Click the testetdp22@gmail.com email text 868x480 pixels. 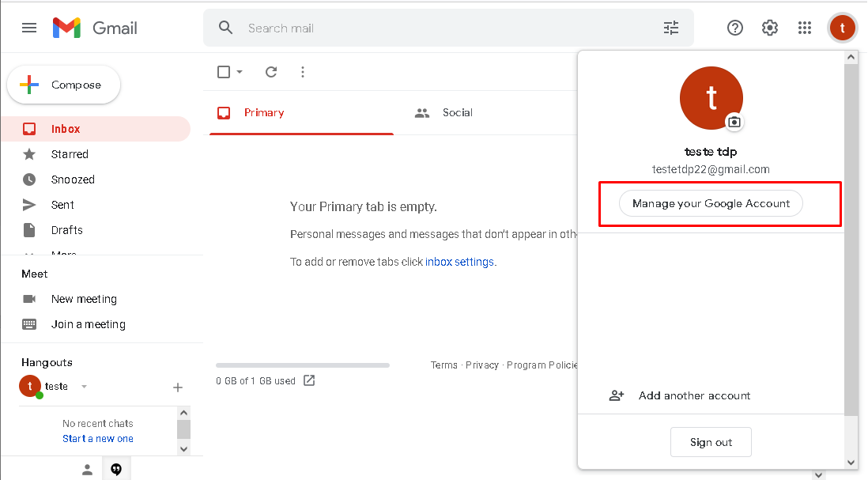point(711,169)
